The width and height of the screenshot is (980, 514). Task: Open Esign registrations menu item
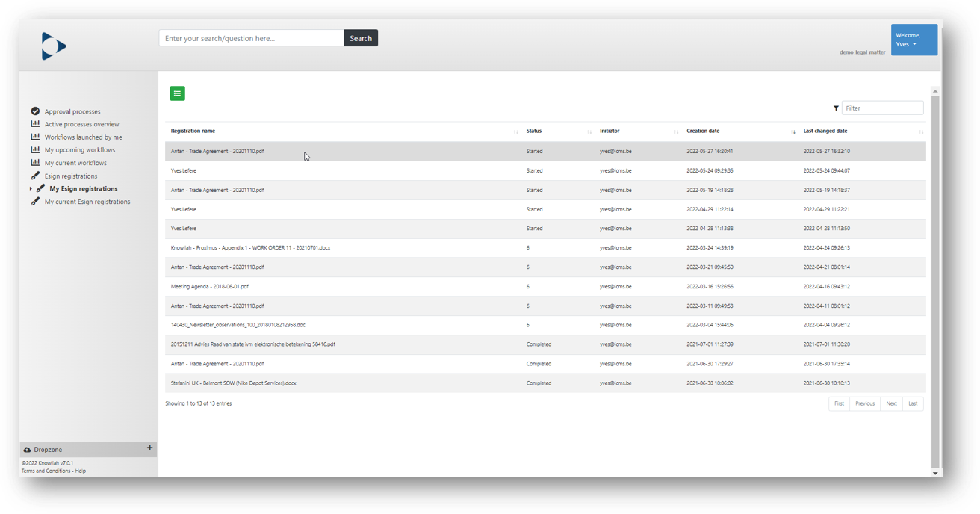pos(71,176)
